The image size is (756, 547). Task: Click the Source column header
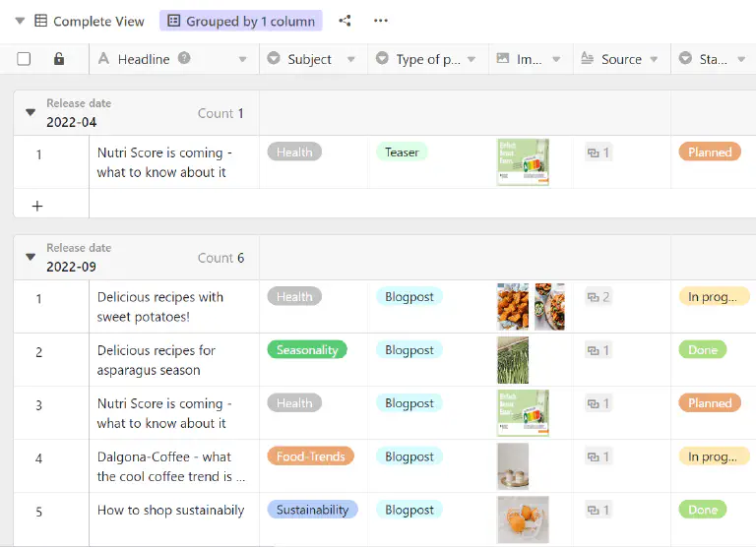click(x=620, y=59)
